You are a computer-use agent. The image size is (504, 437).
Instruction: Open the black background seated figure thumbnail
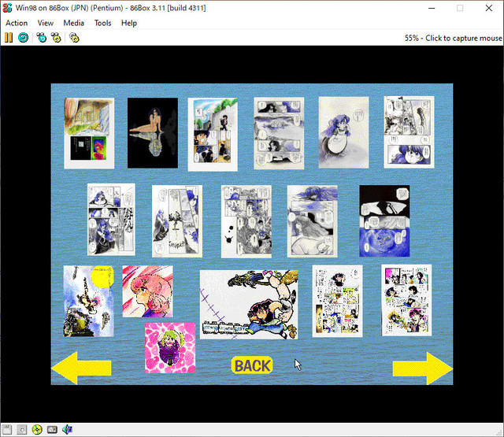pos(153,133)
